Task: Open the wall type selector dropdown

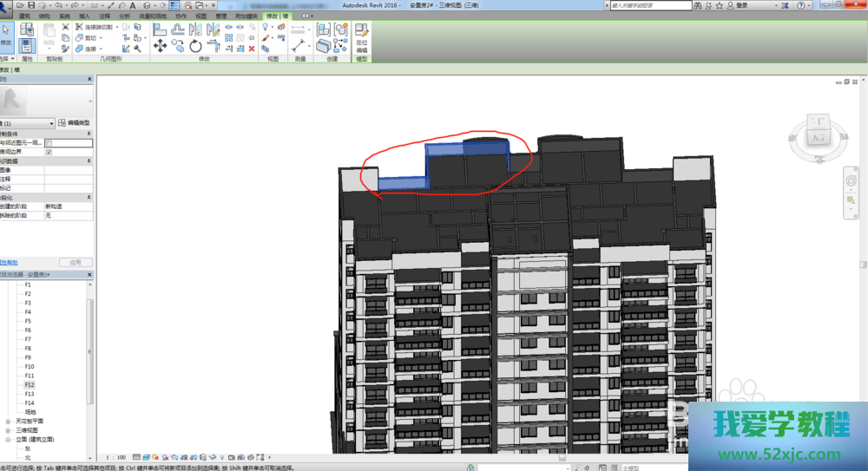Action: pos(52,123)
